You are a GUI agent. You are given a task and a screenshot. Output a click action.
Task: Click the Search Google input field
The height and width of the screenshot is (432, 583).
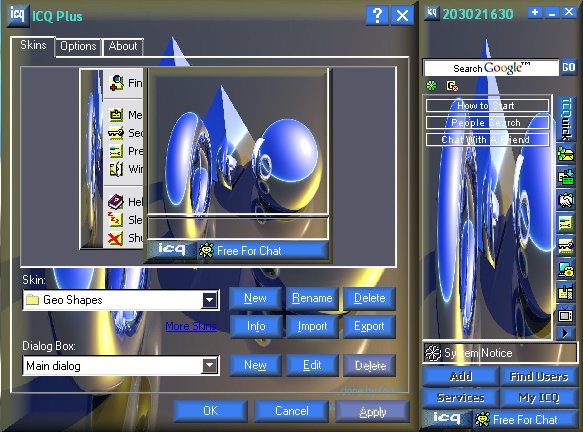(491, 68)
